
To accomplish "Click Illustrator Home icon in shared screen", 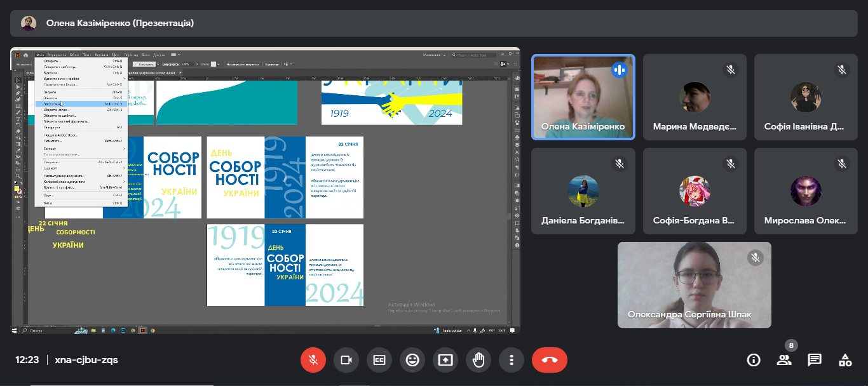I will (x=25, y=55).
